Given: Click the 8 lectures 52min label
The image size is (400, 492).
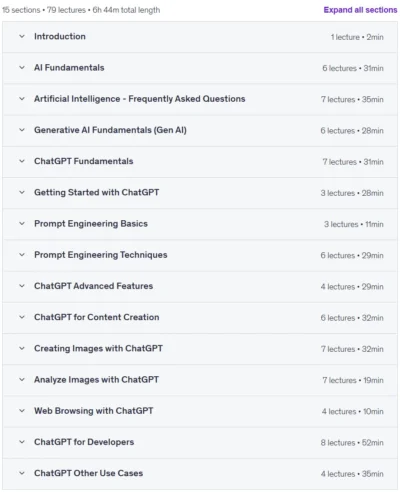Looking at the screenshot, I should [352, 443].
